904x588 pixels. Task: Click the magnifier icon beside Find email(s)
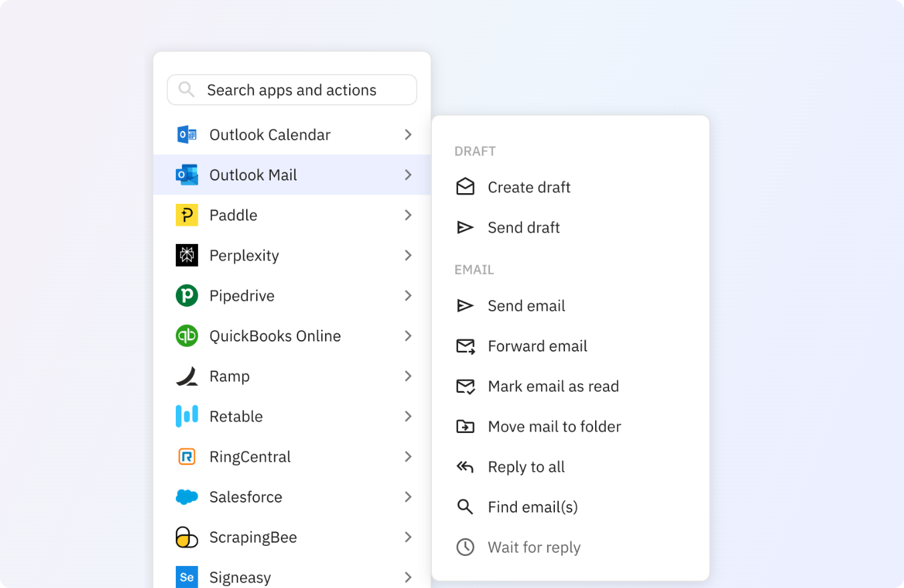[x=465, y=507]
